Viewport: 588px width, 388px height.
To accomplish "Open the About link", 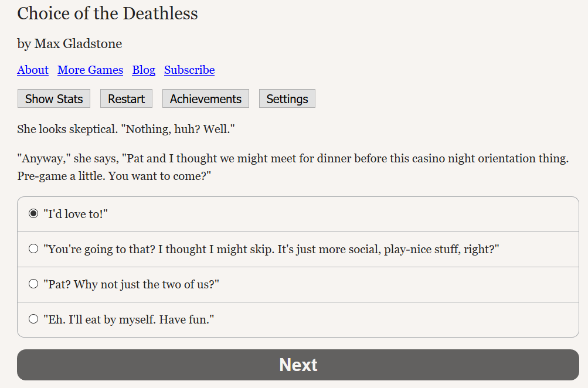I will coord(33,70).
